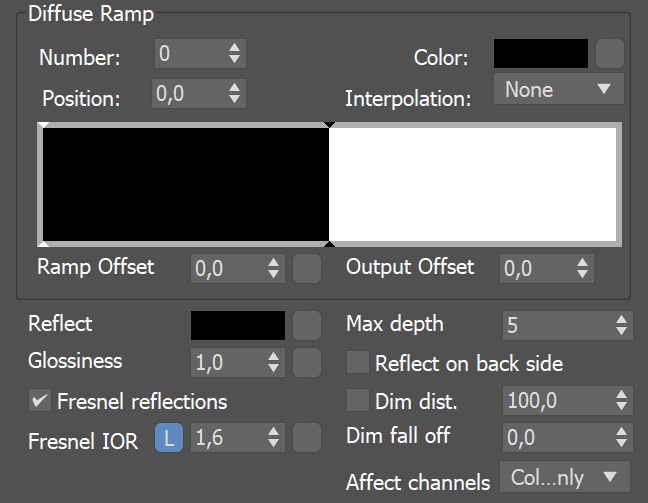
Task: Toggle the Fresnel IOR lock L button
Action: tap(169, 438)
